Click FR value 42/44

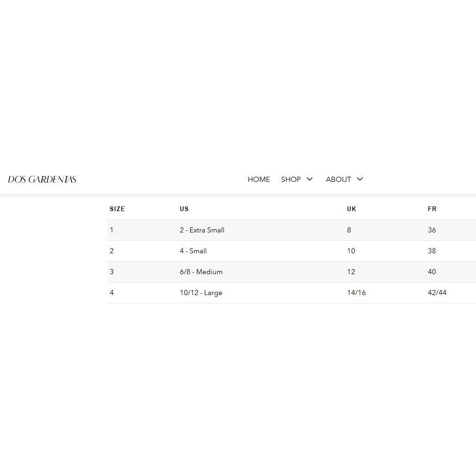coord(437,293)
